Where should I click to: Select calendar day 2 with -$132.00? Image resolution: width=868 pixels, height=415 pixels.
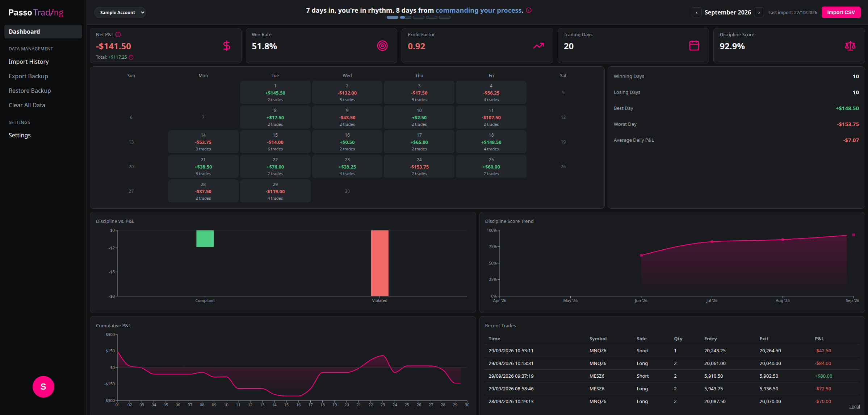pos(347,92)
